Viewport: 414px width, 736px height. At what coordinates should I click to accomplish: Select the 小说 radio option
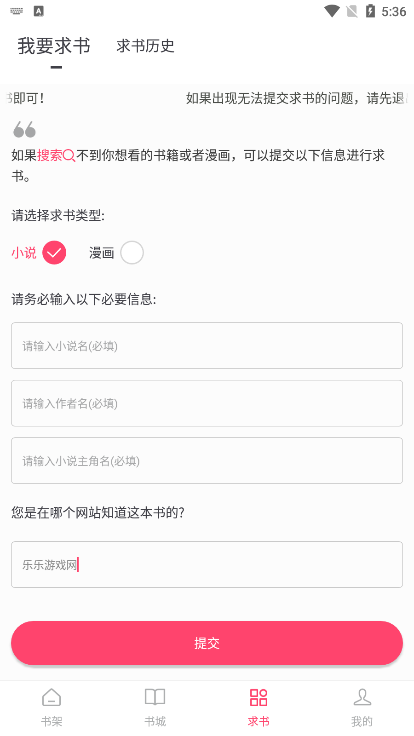[x=54, y=253]
